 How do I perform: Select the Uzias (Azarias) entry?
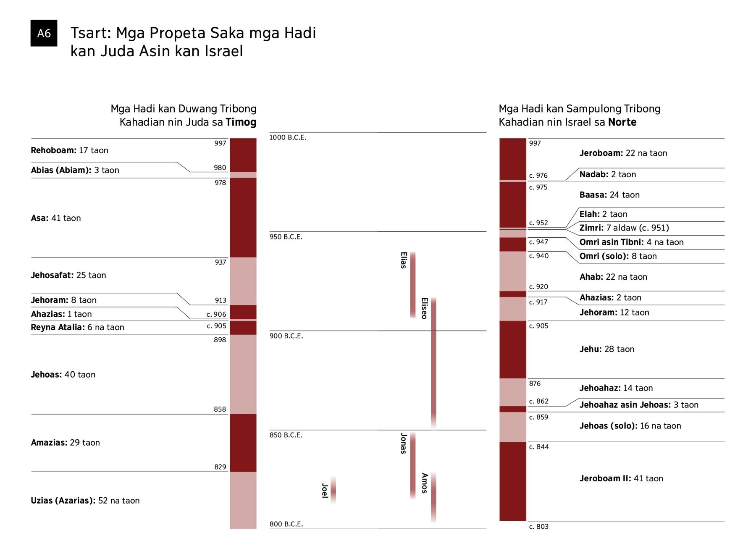(x=85, y=501)
